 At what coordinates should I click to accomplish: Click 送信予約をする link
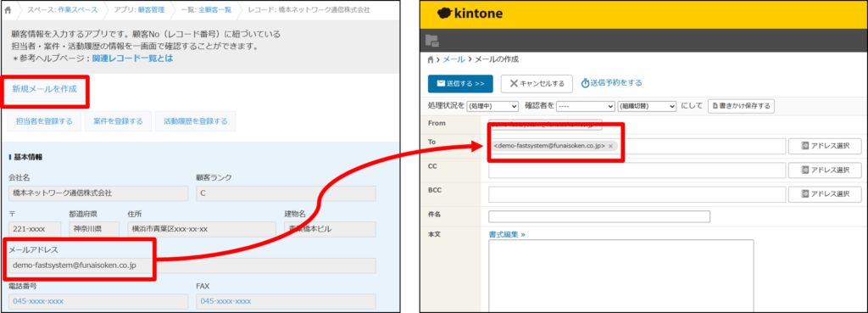point(612,83)
